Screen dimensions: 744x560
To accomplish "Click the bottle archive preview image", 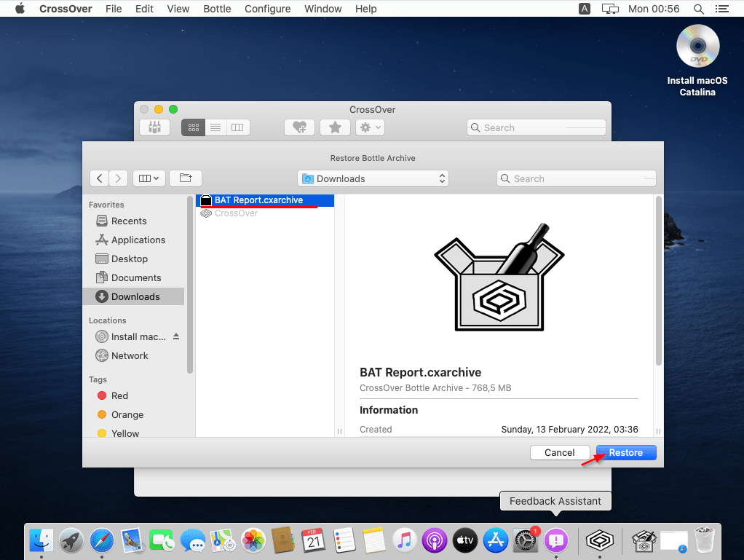I will pyautogui.click(x=499, y=277).
